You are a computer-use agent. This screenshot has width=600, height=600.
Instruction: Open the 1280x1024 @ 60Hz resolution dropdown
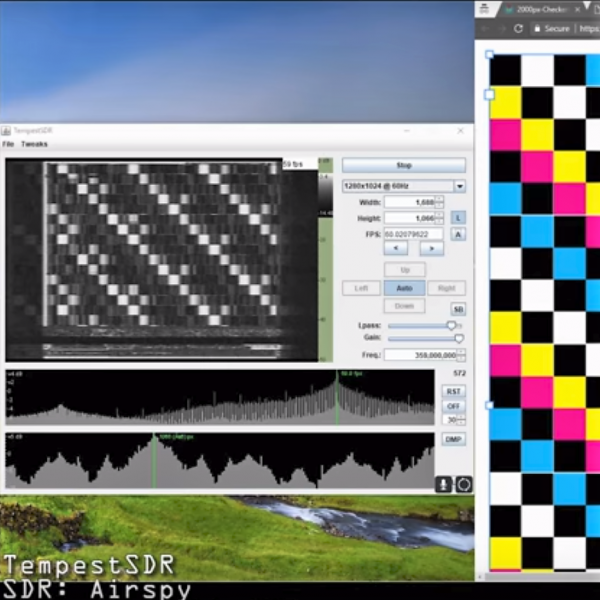tap(404, 186)
